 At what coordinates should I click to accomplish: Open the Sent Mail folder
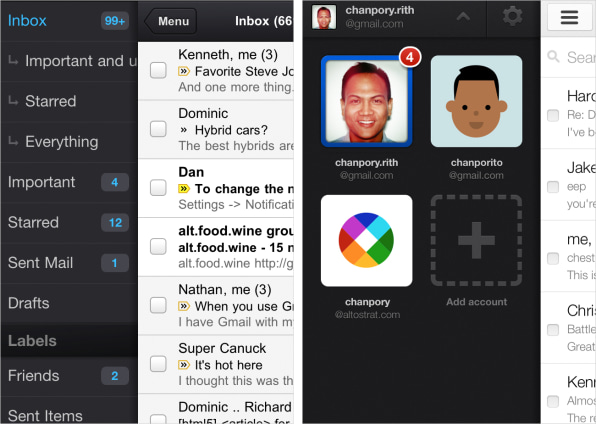69,263
